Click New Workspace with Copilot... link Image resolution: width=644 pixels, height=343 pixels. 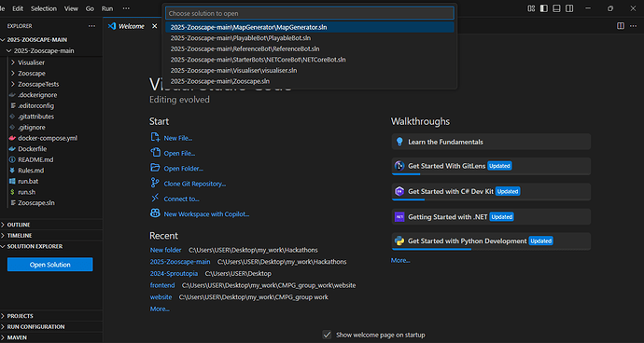click(206, 214)
